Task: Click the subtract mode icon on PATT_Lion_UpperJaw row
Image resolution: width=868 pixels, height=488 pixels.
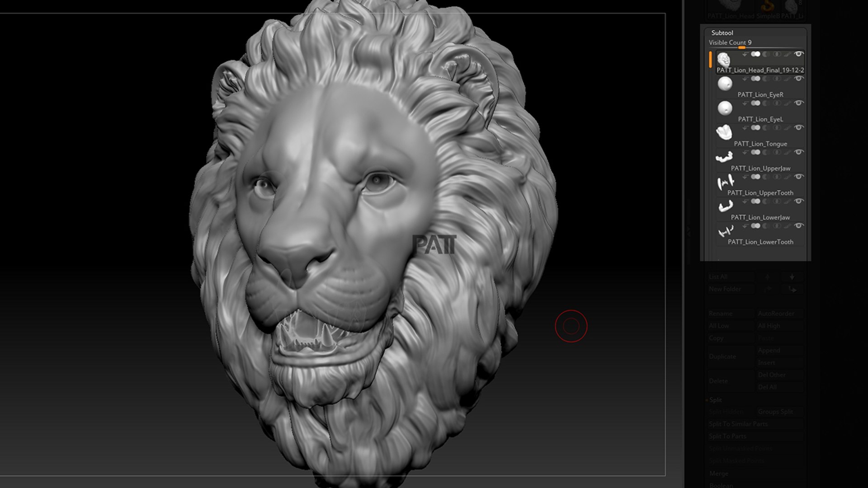Action: (x=766, y=152)
